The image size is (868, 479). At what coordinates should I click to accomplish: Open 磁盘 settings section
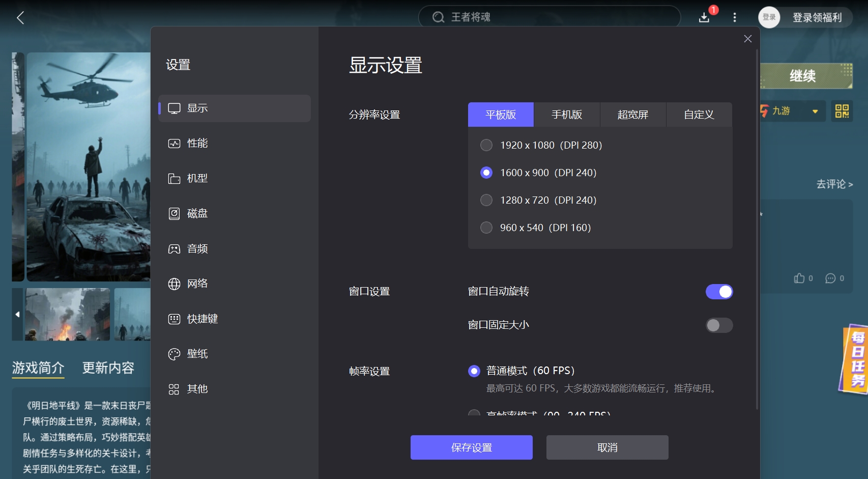coord(235,214)
